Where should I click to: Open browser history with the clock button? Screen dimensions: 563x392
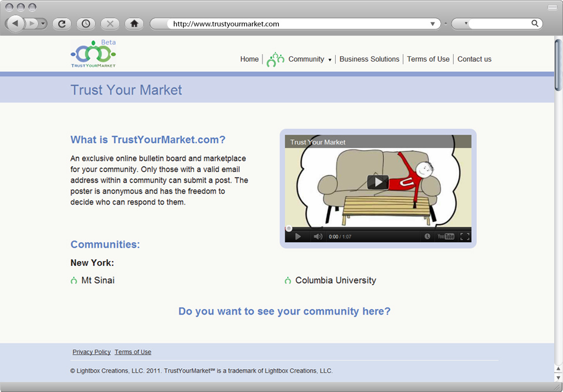[86, 23]
